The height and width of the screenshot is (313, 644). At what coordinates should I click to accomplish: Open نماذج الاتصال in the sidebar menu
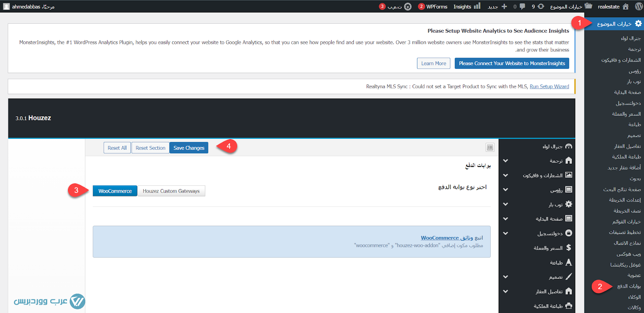(627, 243)
